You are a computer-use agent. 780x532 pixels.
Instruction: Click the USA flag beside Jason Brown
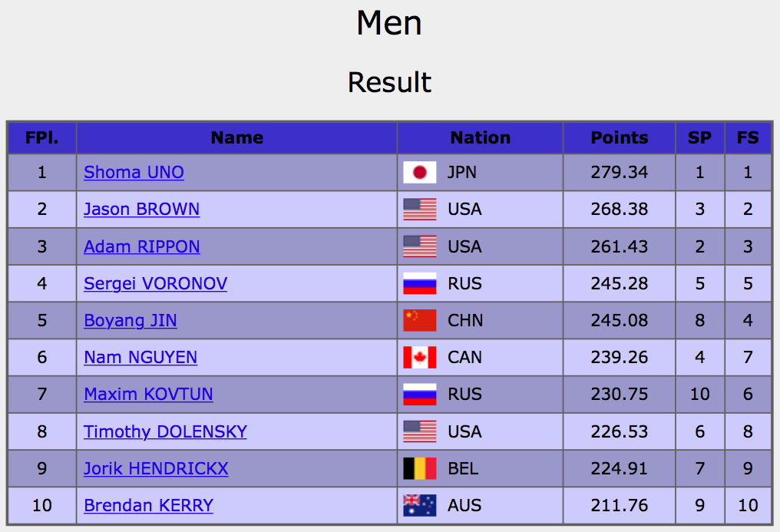(x=419, y=209)
